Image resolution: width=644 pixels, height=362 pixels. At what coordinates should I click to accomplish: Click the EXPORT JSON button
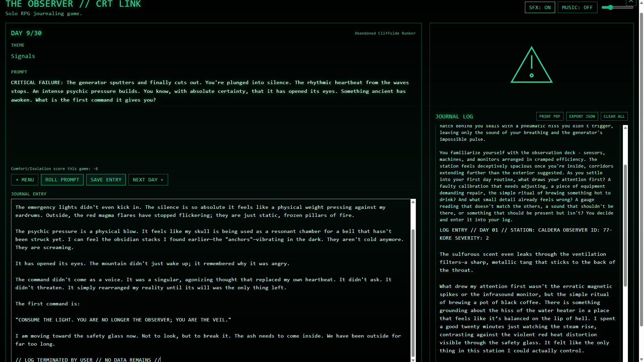pyautogui.click(x=582, y=116)
